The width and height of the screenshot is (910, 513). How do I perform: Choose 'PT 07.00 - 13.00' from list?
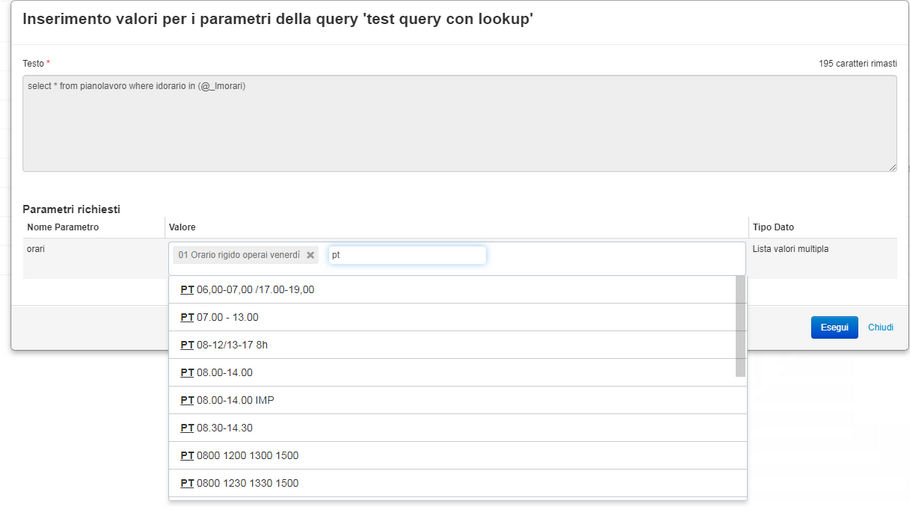click(220, 318)
